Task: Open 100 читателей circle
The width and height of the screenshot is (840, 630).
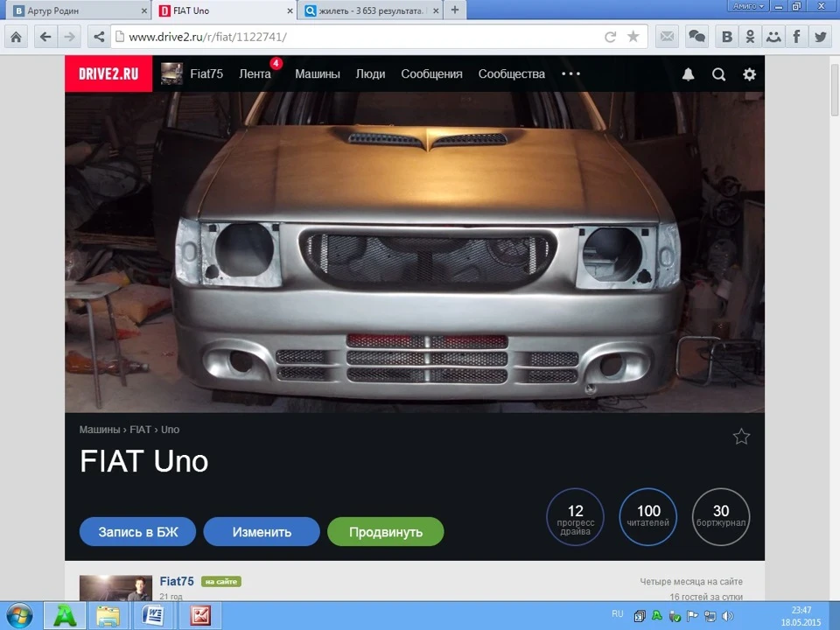Action: (648, 517)
